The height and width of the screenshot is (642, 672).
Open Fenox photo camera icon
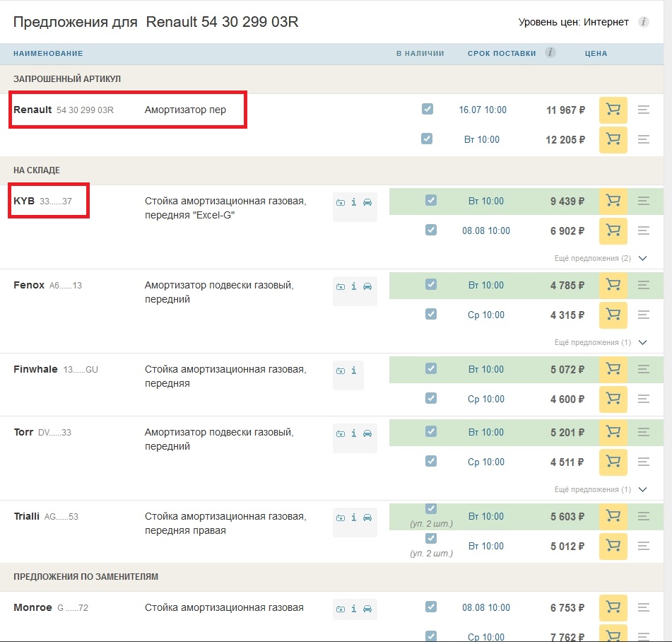tap(341, 286)
